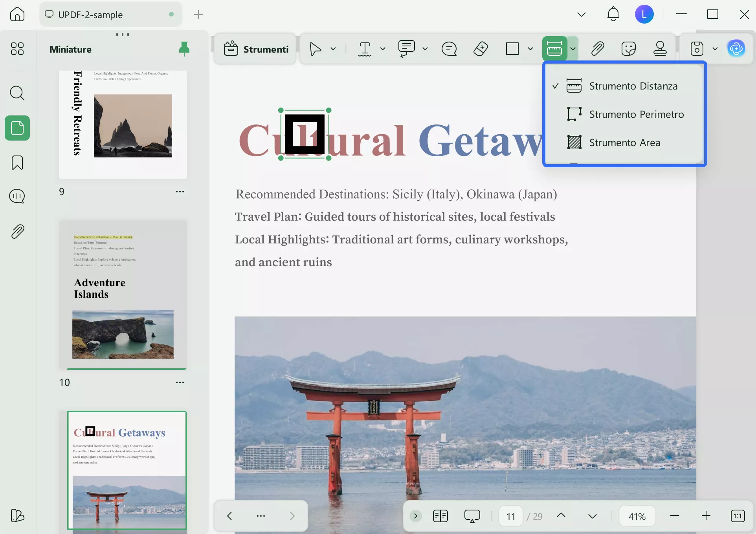Expand the measurement tool dropdown arrow
This screenshot has height=534, width=756.
click(x=573, y=49)
